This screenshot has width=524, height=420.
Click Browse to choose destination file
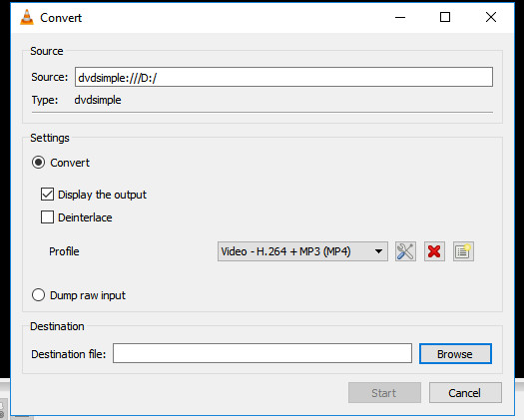[455, 354]
